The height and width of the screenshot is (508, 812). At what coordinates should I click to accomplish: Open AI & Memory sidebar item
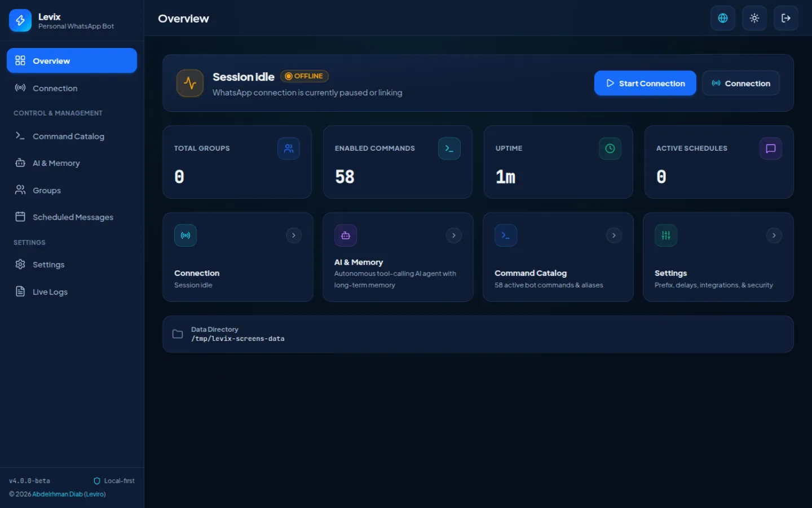(72, 163)
